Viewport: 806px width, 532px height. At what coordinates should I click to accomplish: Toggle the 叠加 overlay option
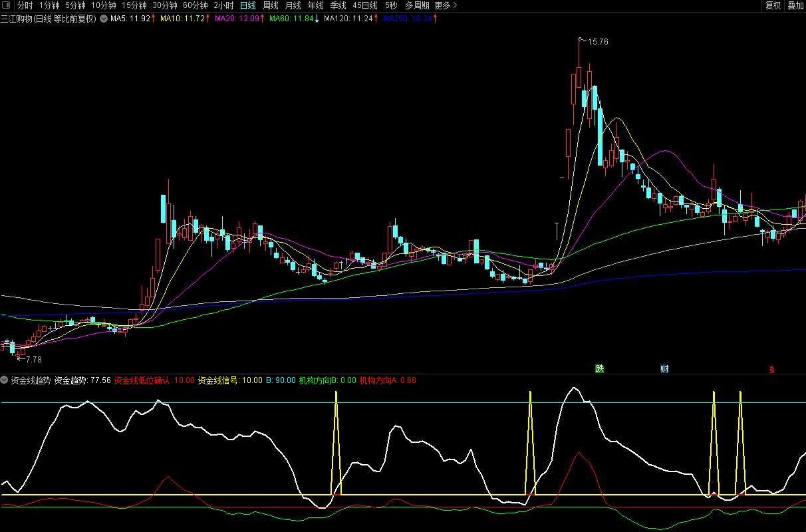(x=795, y=5)
